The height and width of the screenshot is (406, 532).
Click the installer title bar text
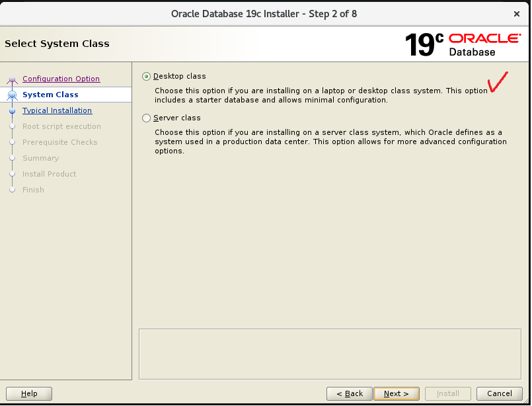coord(264,14)
